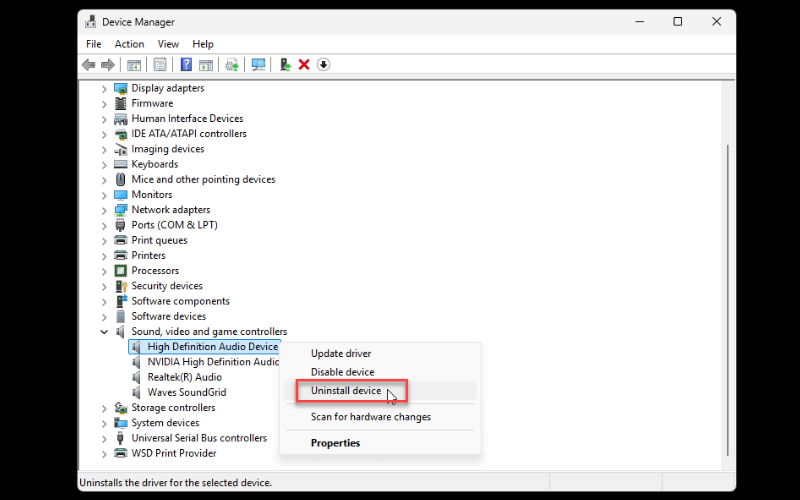Open the View menu

[168, 44]
